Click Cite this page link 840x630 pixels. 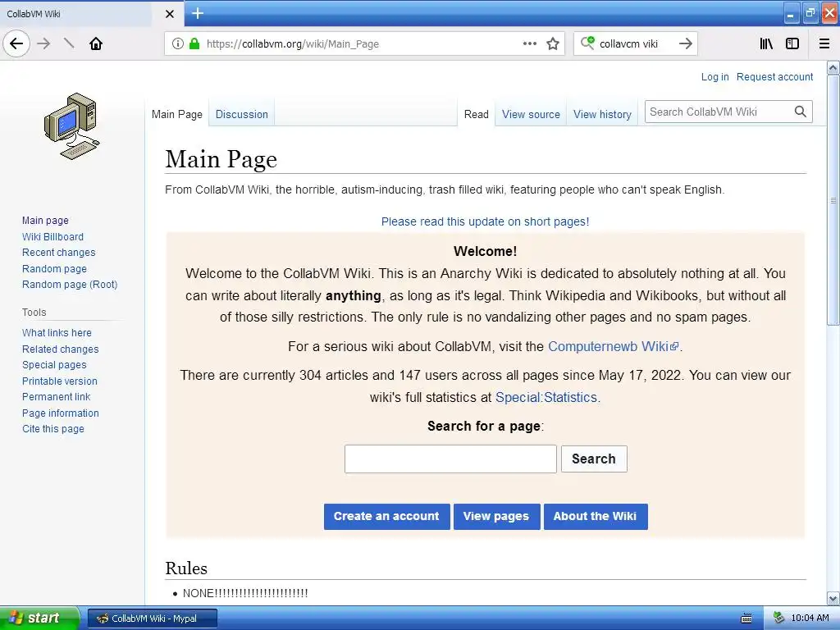[53, 428]
